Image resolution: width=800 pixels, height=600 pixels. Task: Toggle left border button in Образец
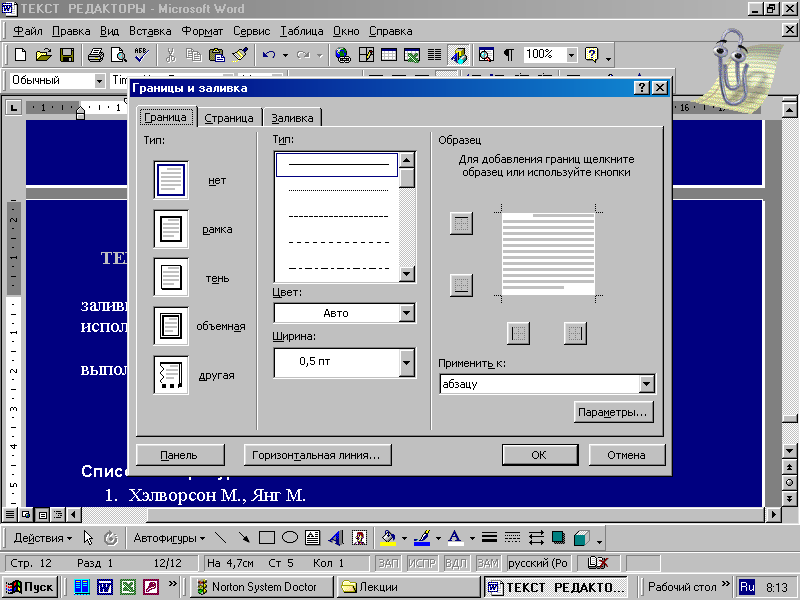518,334
